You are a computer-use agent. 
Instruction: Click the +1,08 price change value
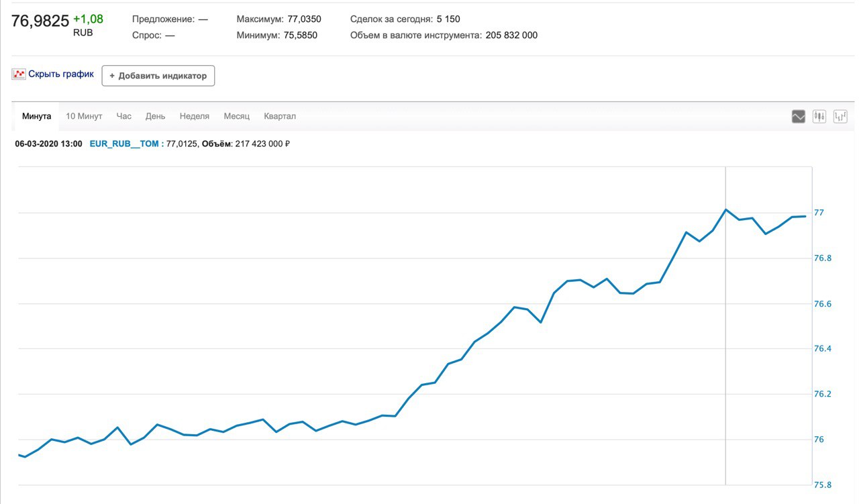coord(89,19)
